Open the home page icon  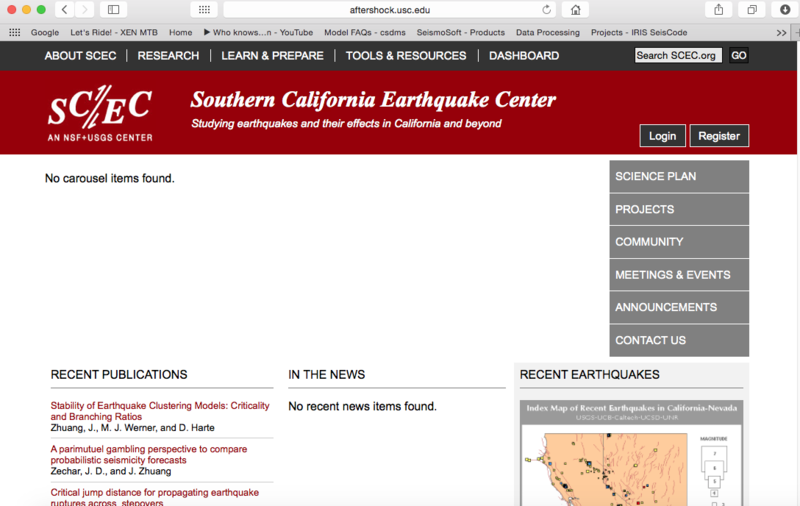(x=576, y=10)
